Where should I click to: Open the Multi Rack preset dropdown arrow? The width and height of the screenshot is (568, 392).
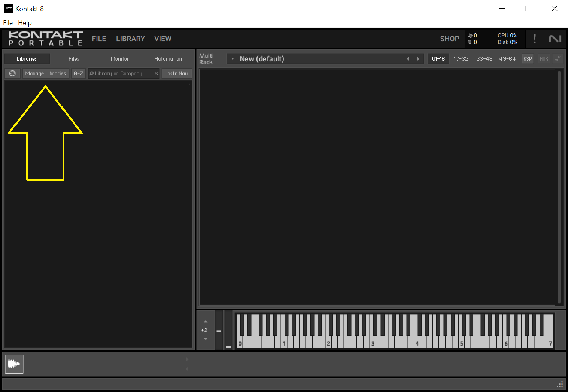[x=233, y=59]
